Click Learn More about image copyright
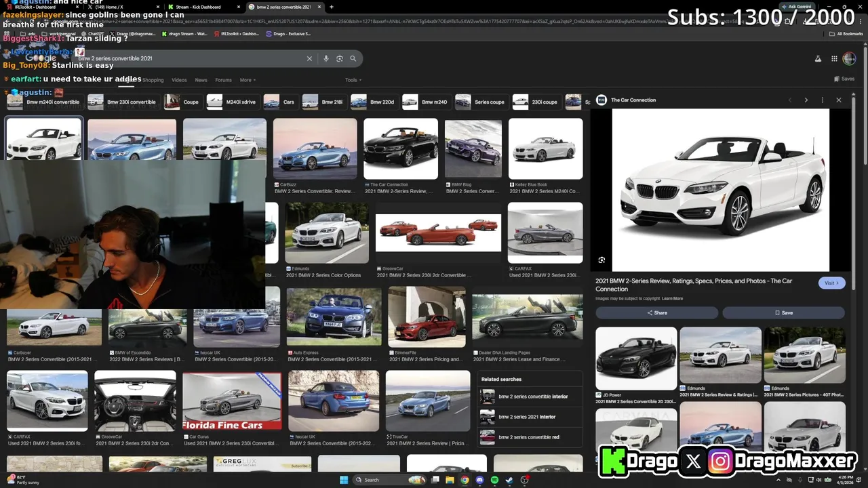 coord(672,298)
